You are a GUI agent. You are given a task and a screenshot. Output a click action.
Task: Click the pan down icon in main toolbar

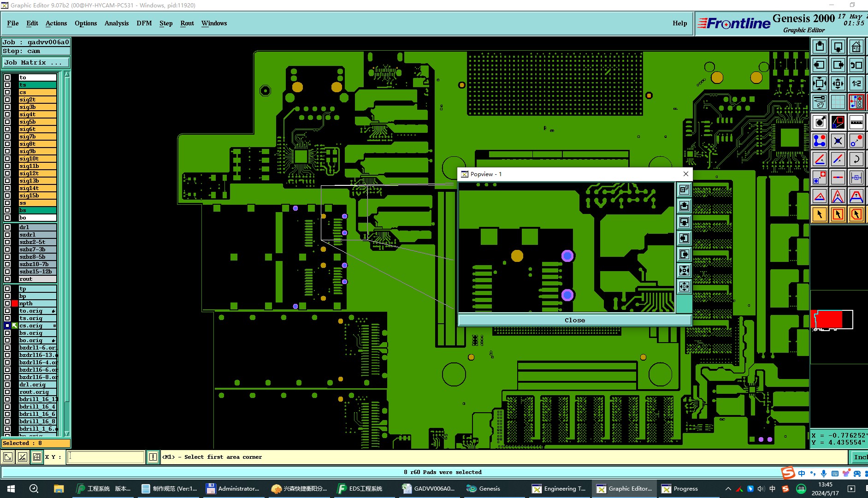[x=838, y=47]
